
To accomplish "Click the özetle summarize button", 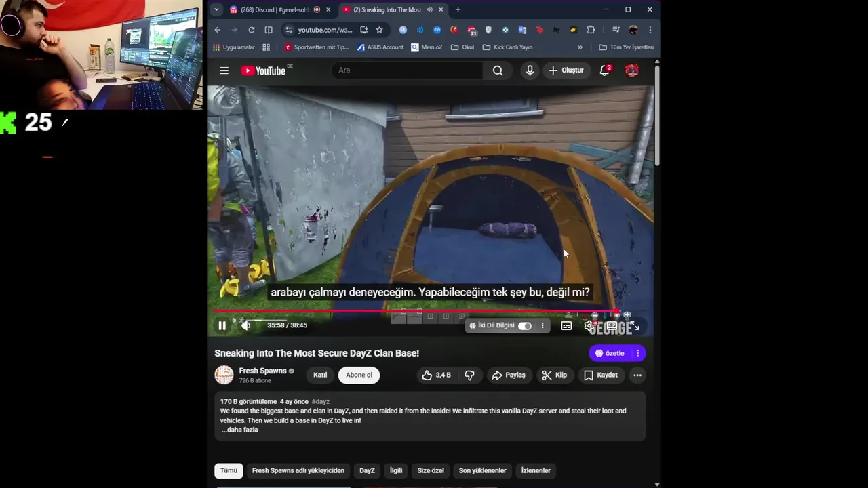I will tap(610, 353).
